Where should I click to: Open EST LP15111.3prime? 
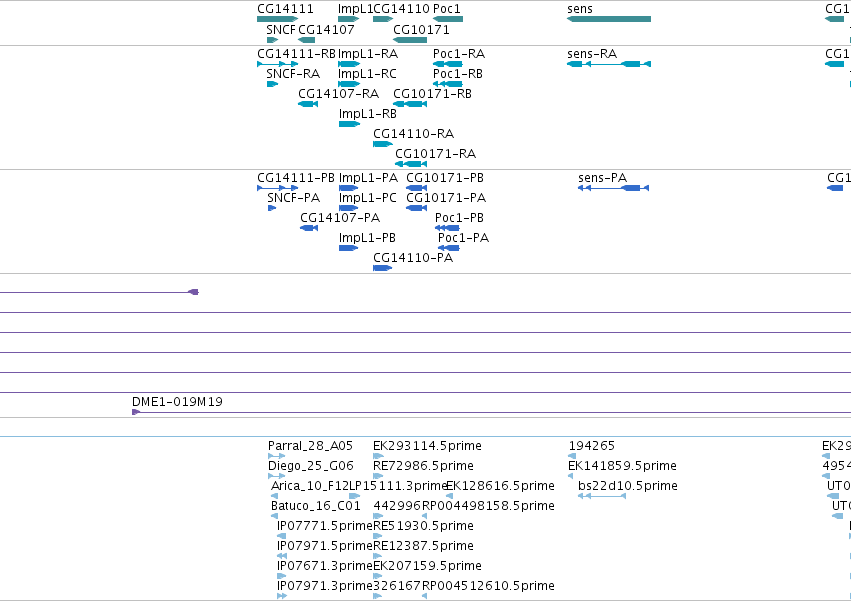tap(354, 497)
